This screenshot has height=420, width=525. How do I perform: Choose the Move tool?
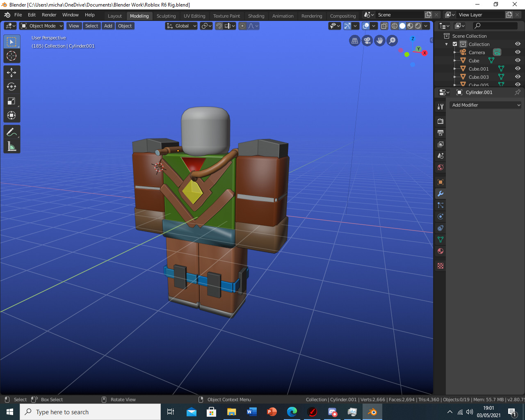[11, 73]
